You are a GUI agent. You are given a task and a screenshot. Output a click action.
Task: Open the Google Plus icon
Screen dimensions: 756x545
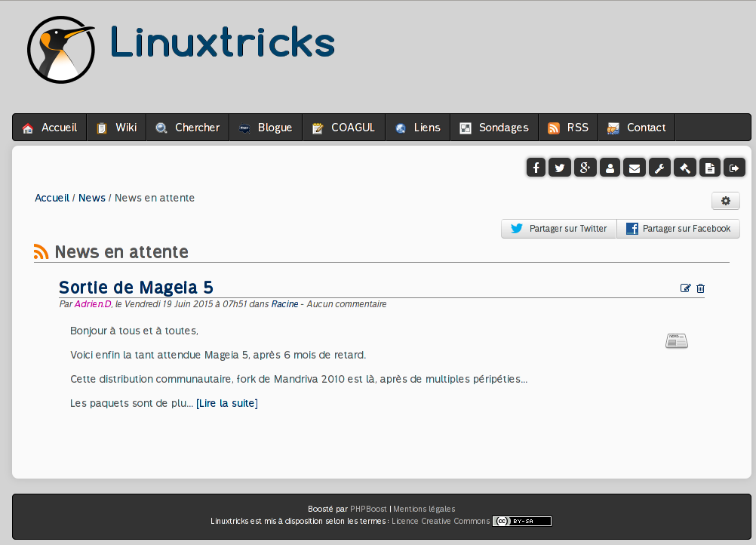pos(585,168)
